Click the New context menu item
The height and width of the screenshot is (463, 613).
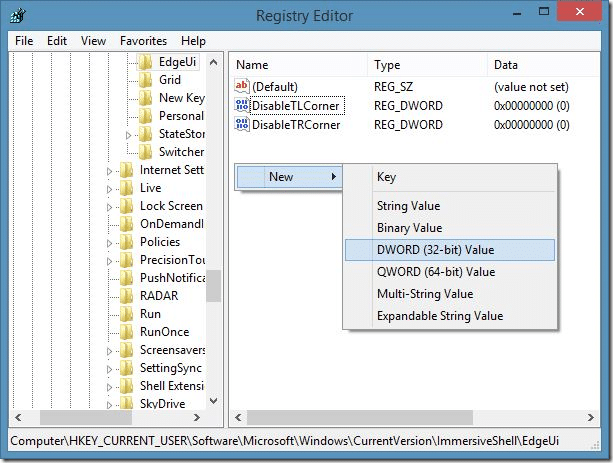tap(289, 177)
